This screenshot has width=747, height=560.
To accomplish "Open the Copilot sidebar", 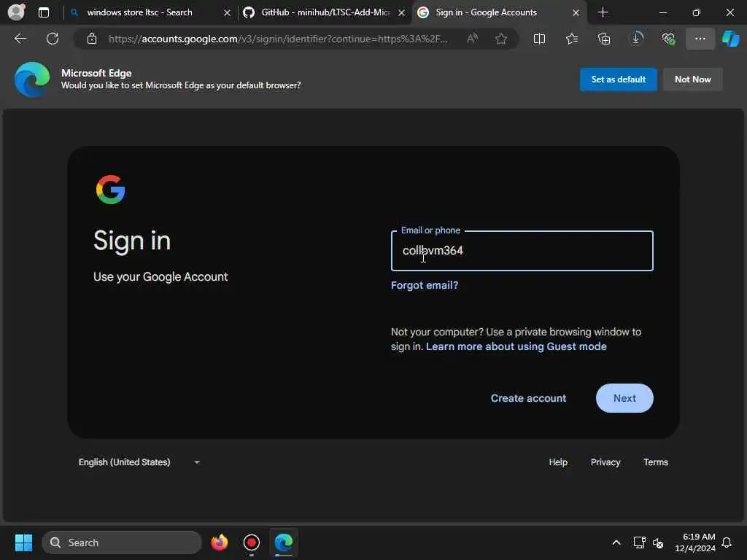I will pos(730,39).
